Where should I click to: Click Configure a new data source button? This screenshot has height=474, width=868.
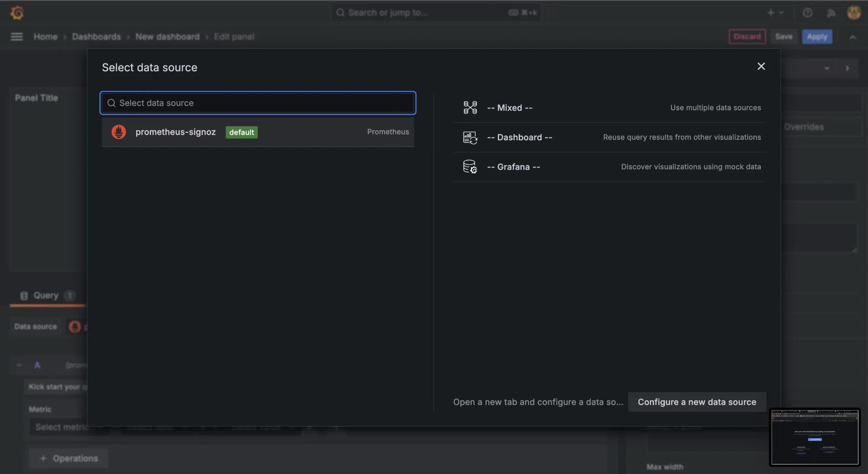click(697, 402)
